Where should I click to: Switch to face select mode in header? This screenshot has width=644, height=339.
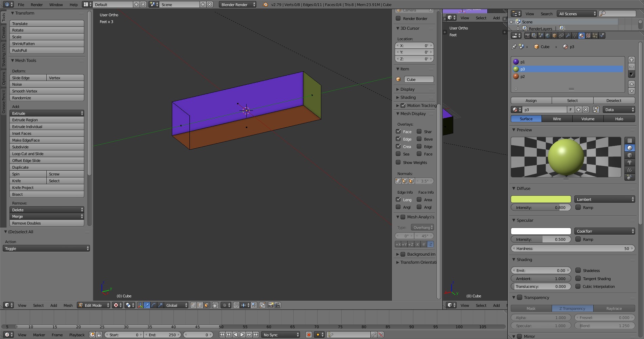(207, 305)
